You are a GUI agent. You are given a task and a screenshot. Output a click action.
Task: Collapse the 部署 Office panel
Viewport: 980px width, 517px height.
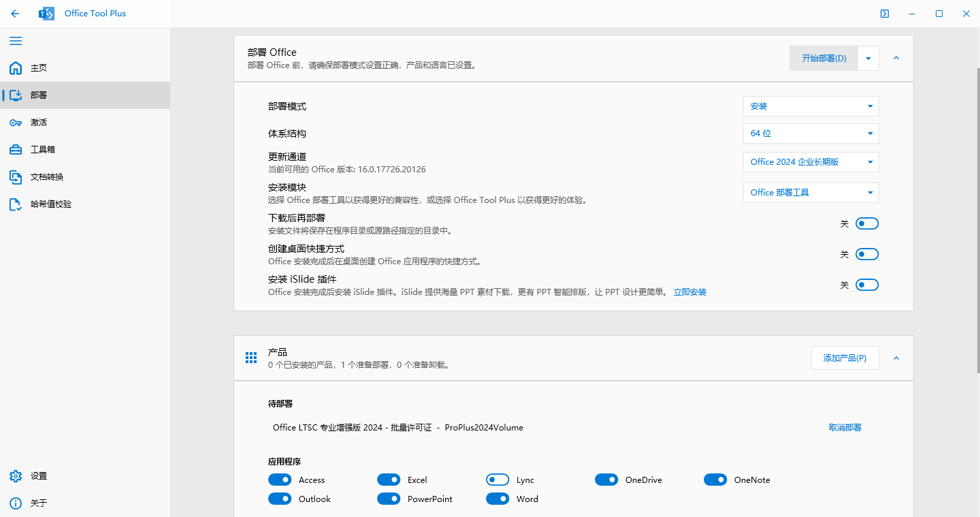click(x=896, y=59)
